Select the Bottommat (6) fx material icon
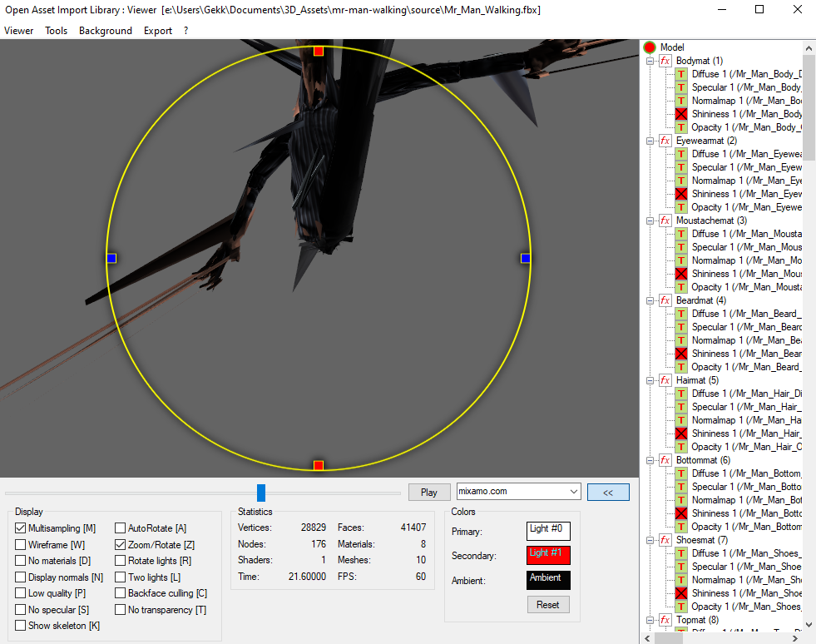The image size is (816, 644). (x=665, y=460)
